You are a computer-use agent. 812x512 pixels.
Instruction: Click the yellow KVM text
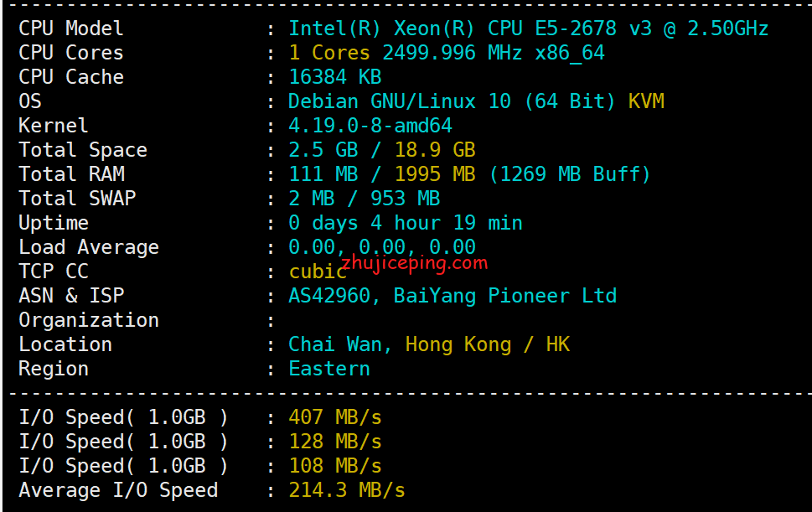coord(646,101)
